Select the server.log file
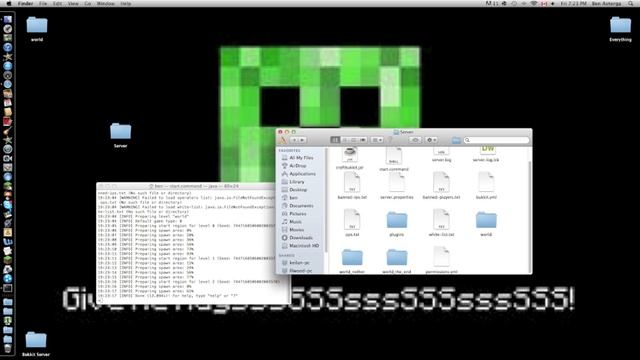 pyautogui.click(x=441, y=155)
